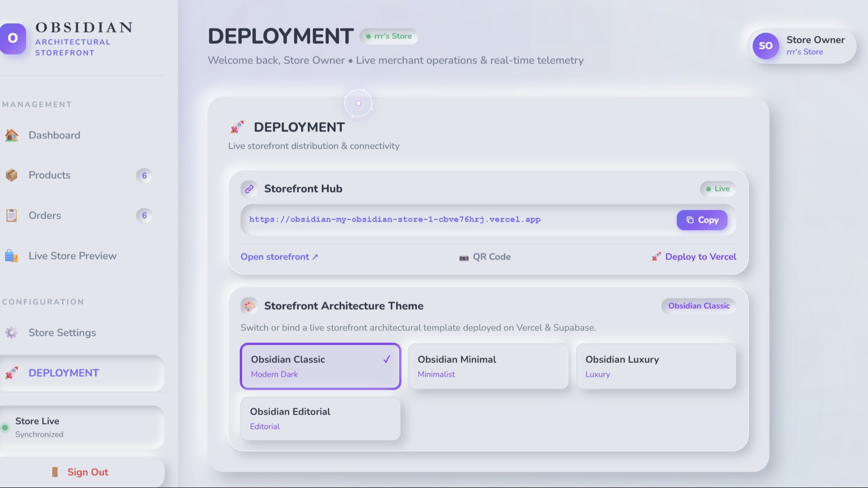This screenshot has width=868, height=488.
Task: Click the Orders clipboard icon
Action: tap(11, 215)
